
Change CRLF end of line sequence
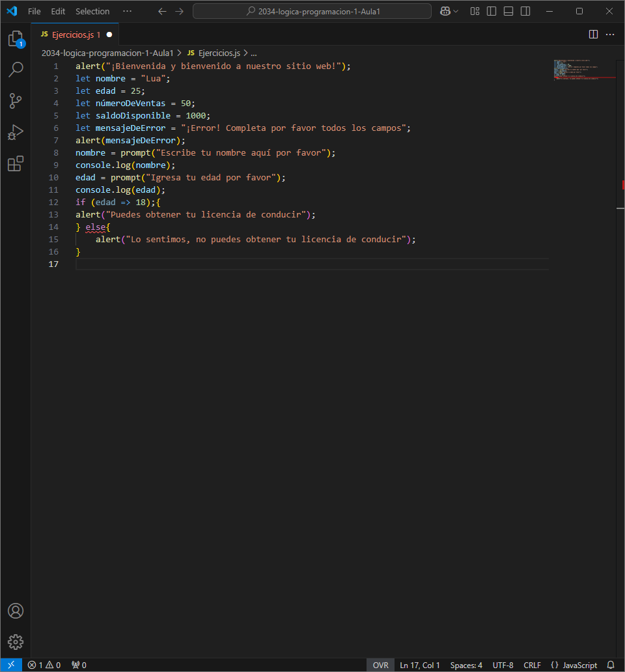[532, 665]
